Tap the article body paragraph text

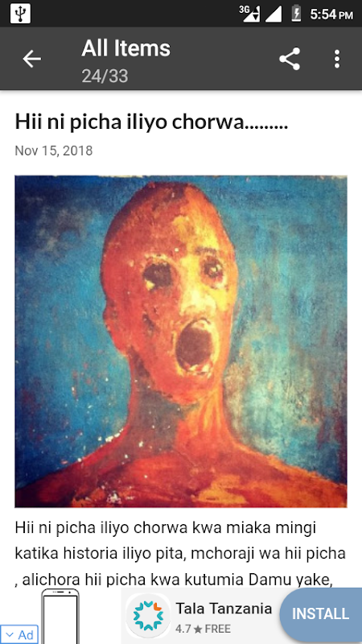180,553
